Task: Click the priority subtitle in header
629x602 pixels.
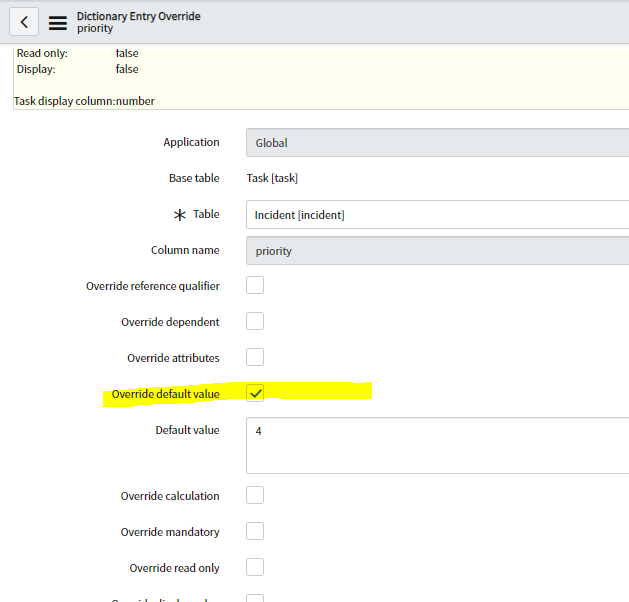Action: (95, 29)
